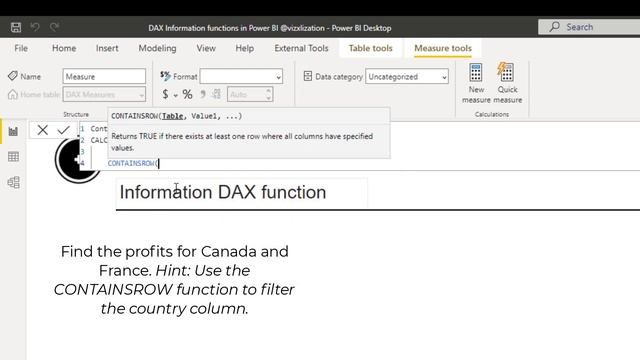The height and width of the screenshot is (360, 640).
Task: Click the Home table house icon
Action: 13,94
